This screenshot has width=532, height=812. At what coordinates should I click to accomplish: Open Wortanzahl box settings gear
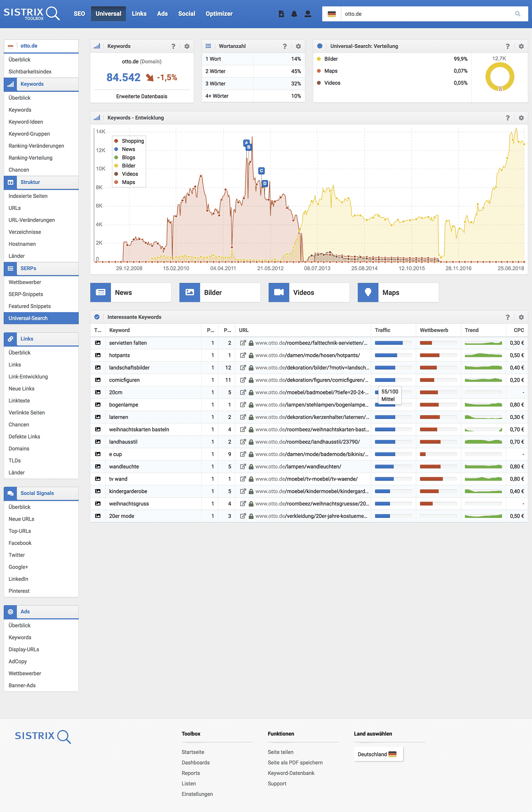pos(298,46)
